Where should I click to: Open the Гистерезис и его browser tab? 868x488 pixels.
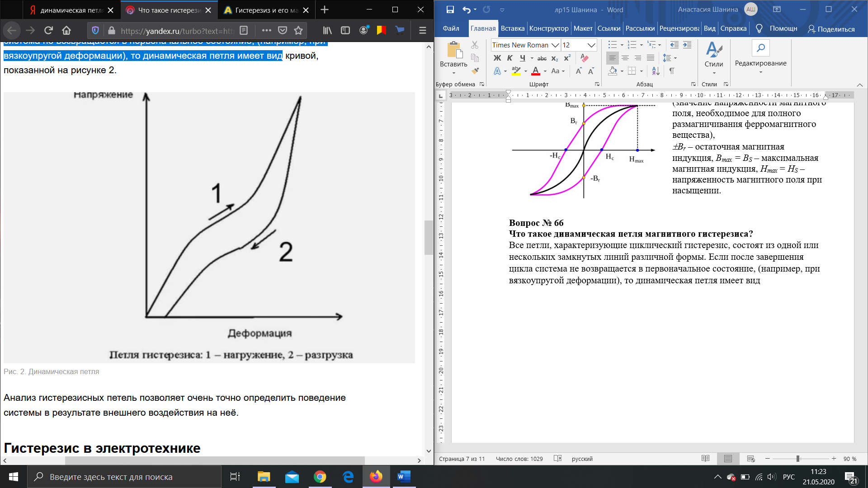(262, 10)
